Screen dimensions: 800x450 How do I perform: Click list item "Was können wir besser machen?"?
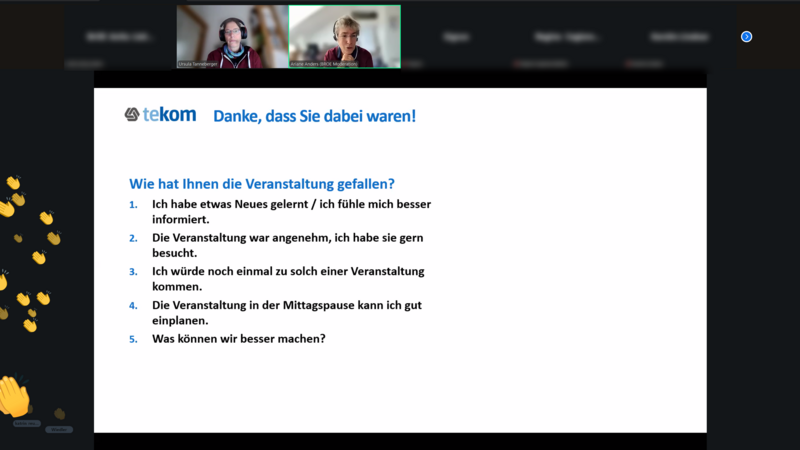(x=239, y=338)
